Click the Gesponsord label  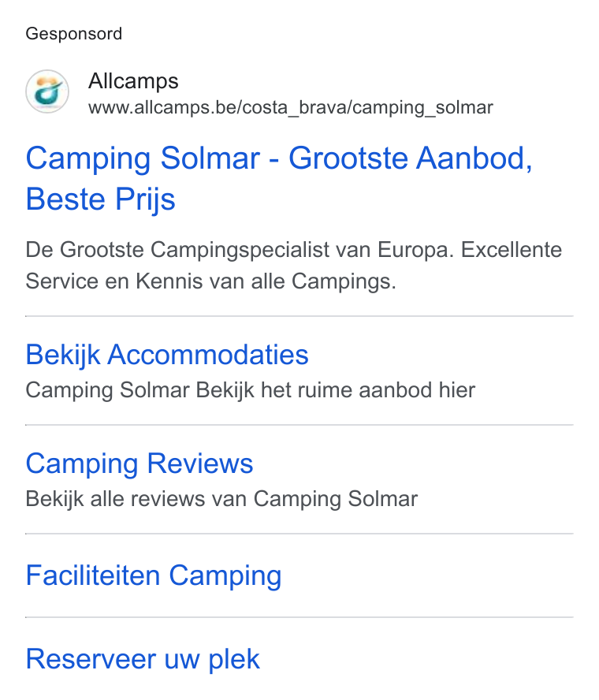(73, 34)
